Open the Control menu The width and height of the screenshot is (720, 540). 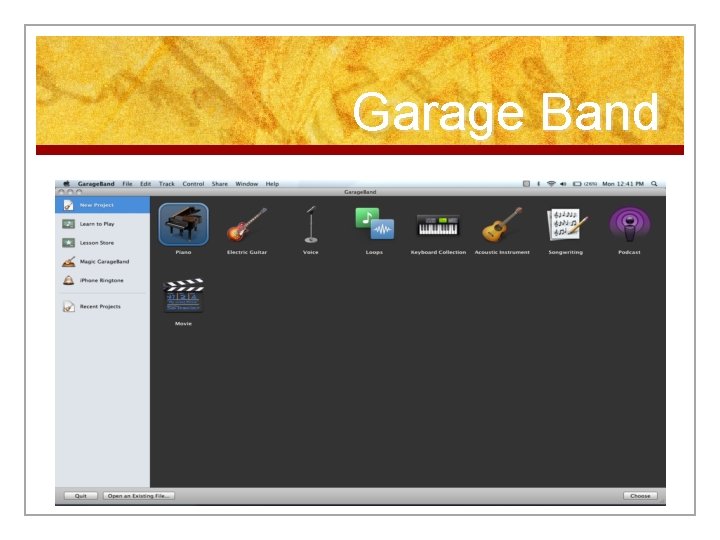click(193, 184)
